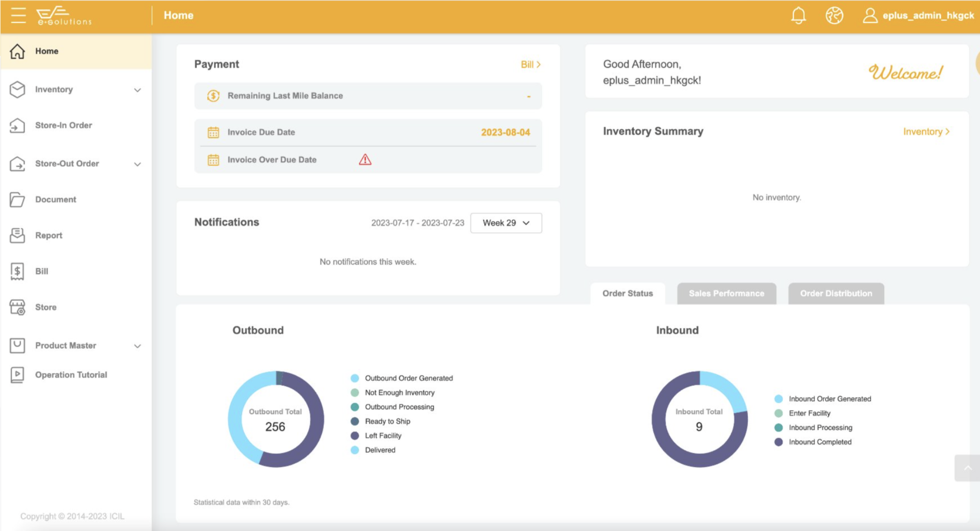
Task: Click the language globe icon
Action: pos(834,15)
